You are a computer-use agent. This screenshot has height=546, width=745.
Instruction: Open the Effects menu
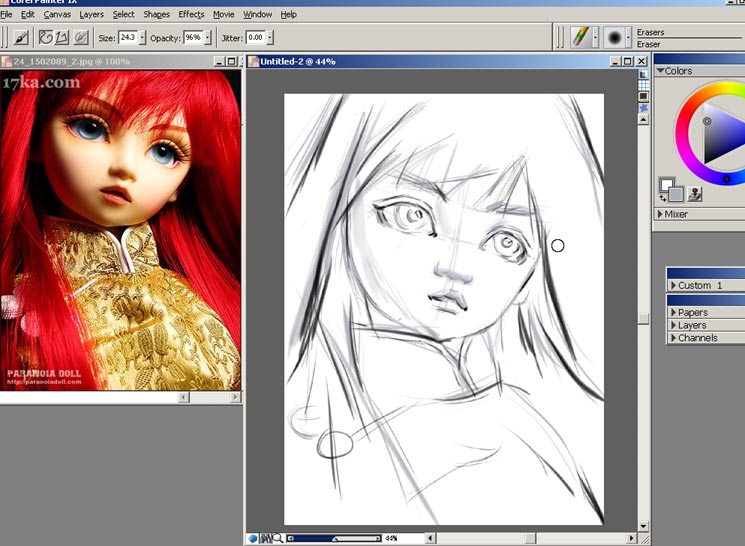(x=191, y=14)
